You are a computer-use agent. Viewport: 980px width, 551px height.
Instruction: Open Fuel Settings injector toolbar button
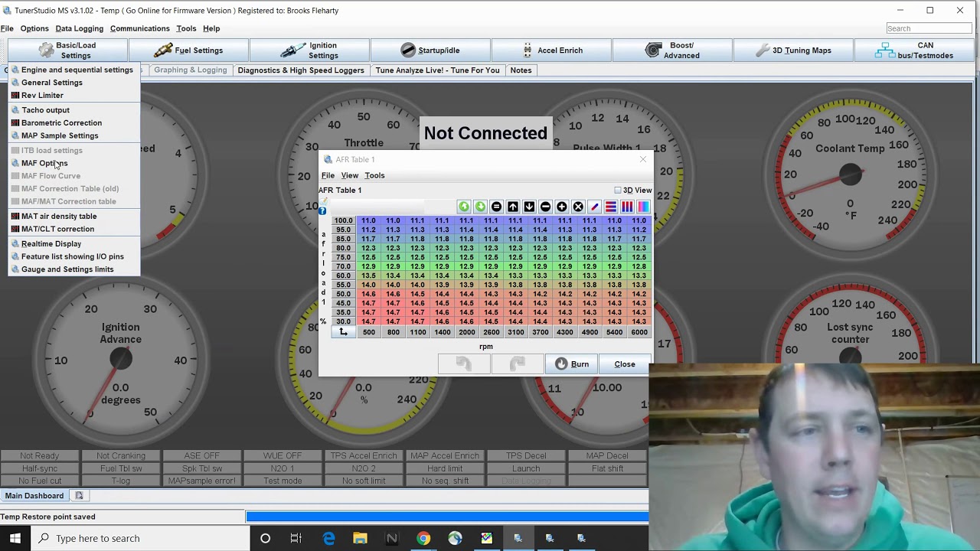pos(188,51)
